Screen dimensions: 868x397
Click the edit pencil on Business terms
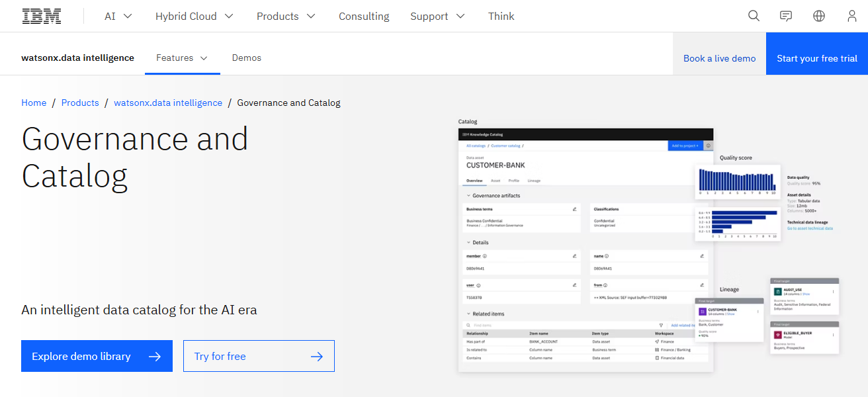pos(574,209)
